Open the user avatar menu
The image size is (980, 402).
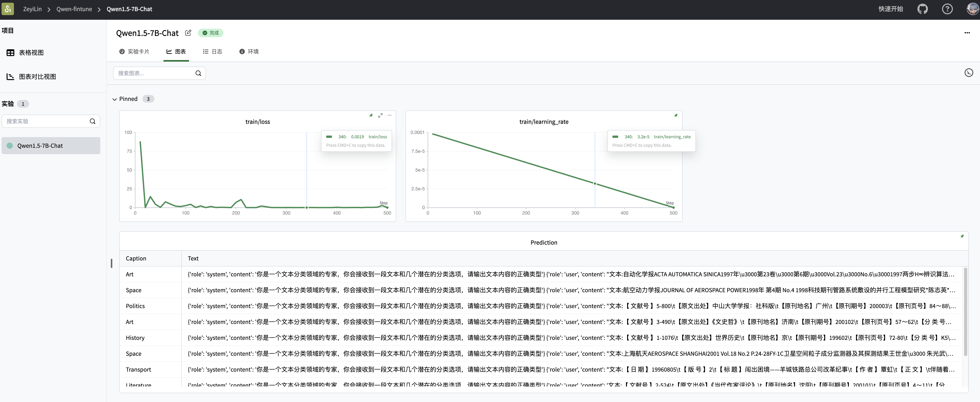point(972,9)
